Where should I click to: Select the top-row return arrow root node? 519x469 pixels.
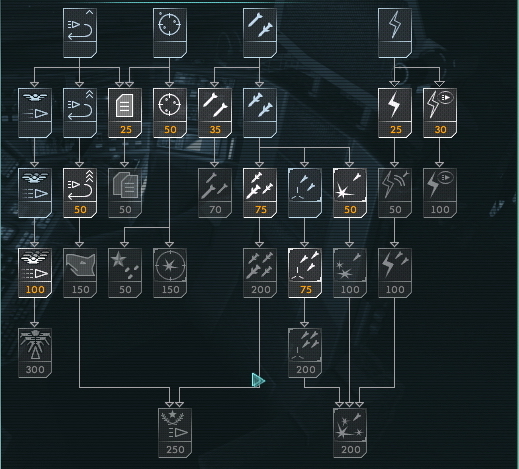[x=80, y=33]
